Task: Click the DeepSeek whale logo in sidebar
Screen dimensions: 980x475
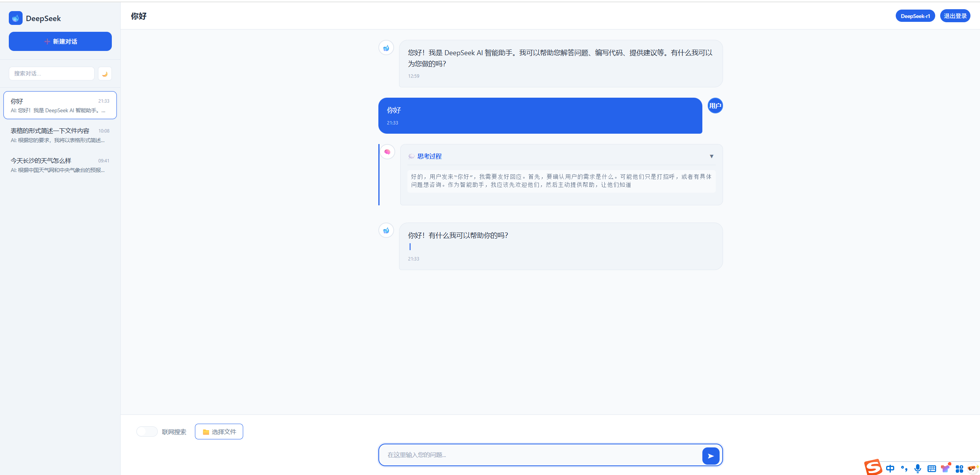Action: click(x=16, y=18)
